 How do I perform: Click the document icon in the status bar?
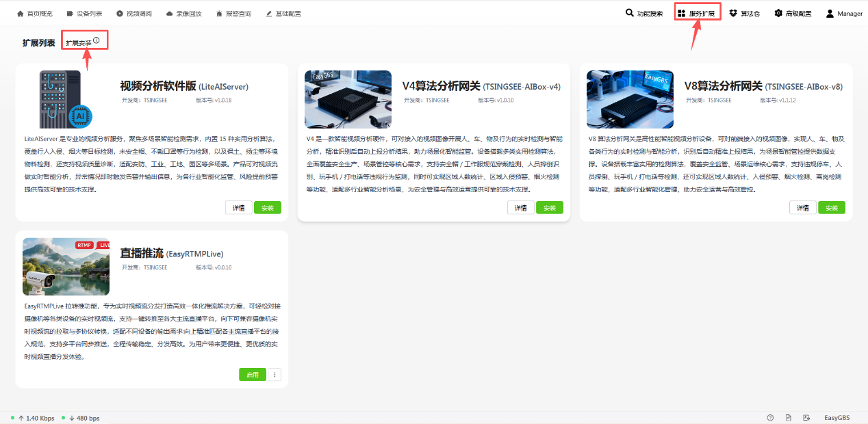tap(789, 418)
